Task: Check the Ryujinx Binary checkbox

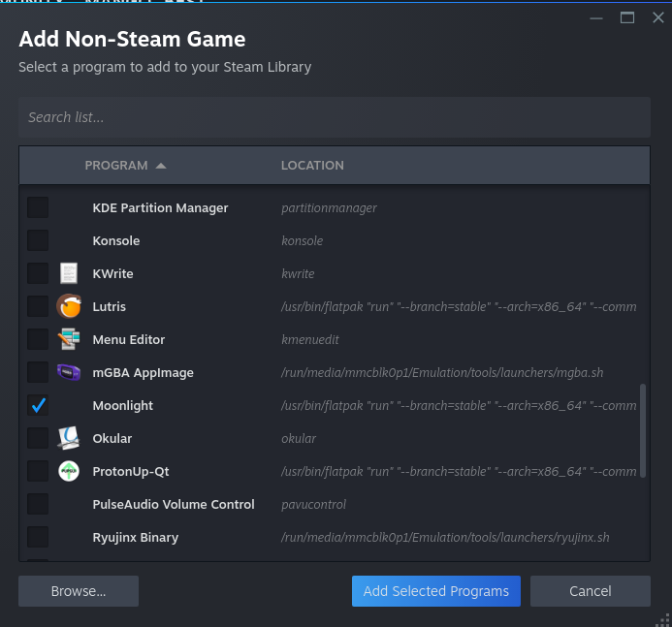Action: point(38,537)
